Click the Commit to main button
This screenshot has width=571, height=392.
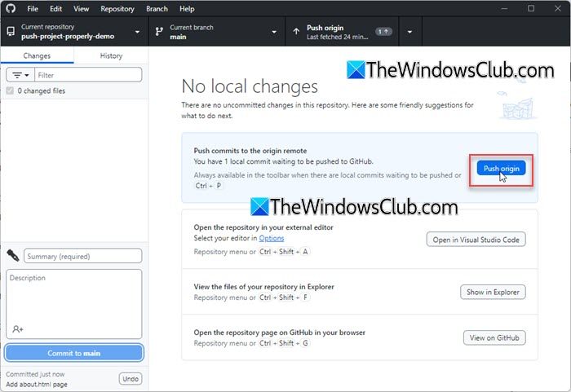point(74,353)
